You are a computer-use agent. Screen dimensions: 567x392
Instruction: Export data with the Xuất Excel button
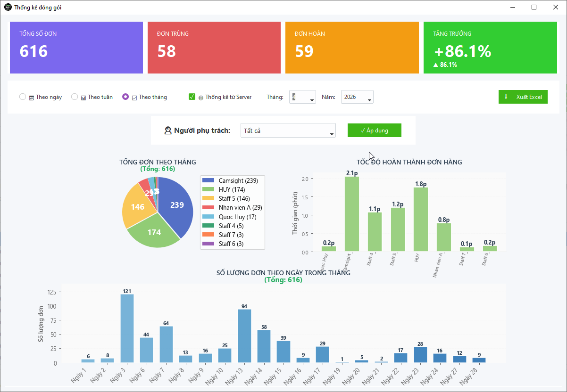523,97
